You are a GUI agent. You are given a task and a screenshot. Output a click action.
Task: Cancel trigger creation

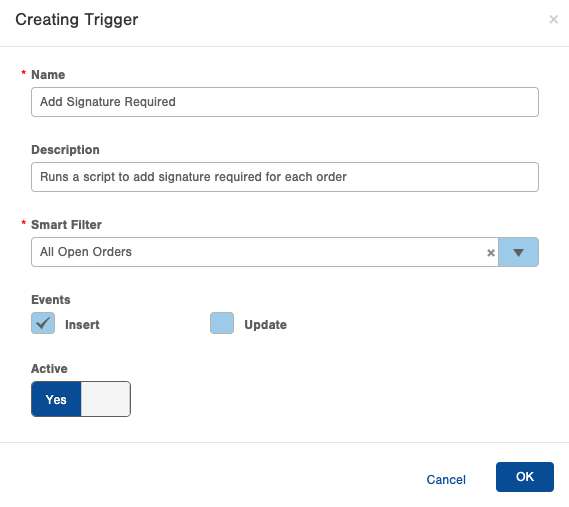click(446, 480)
